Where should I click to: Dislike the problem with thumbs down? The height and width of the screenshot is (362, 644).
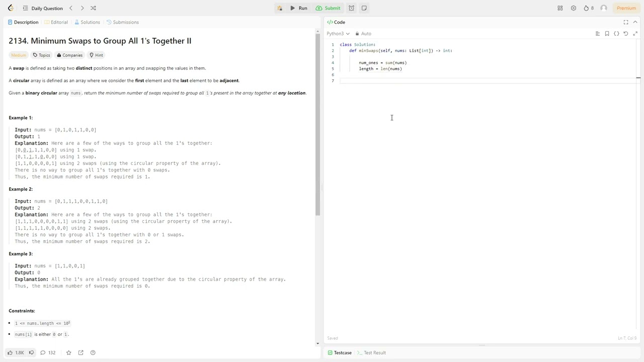pos(31,352)
